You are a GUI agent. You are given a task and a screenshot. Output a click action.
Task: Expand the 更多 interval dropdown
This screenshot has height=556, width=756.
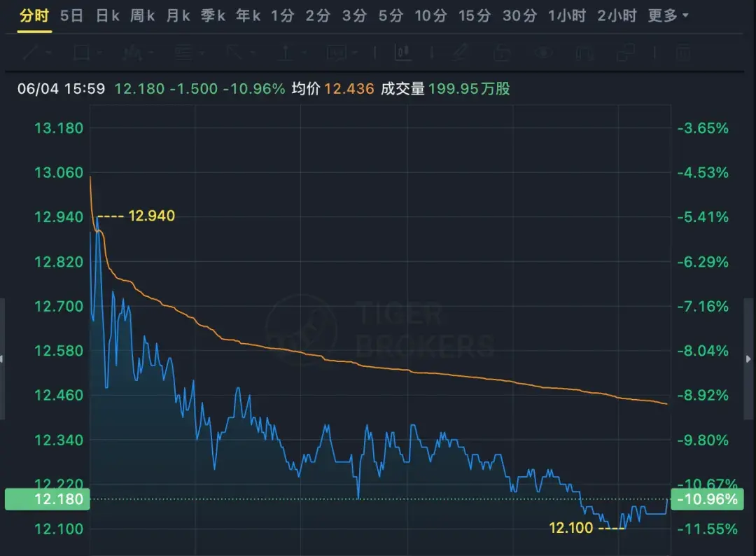coord(666,15)
